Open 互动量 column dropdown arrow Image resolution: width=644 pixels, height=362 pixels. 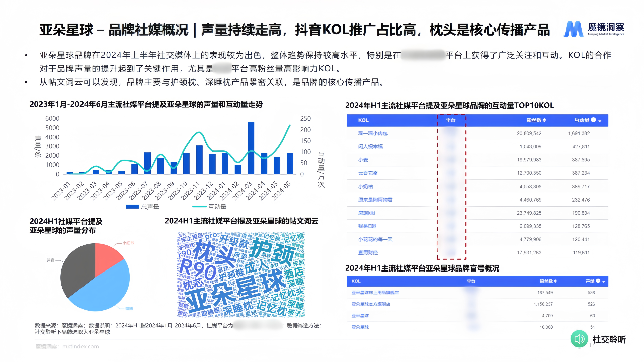[x=600, y=121]
